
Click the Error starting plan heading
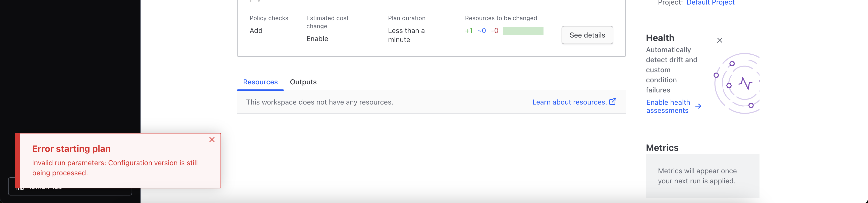[71, 149]
